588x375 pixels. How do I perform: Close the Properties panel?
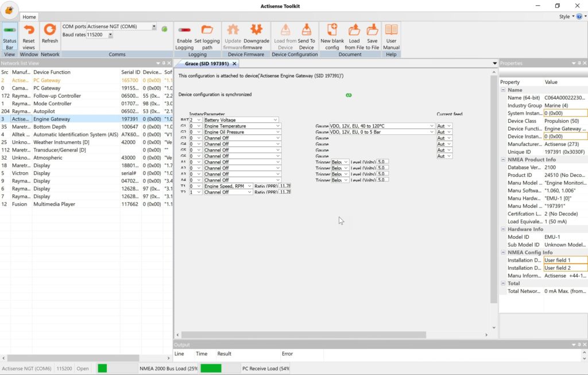point(585,63)
